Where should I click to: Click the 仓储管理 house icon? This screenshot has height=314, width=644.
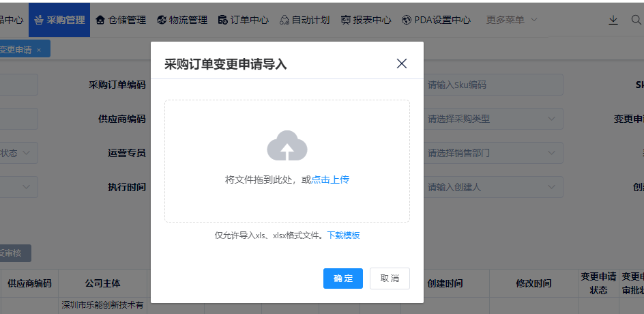[100, 20]
